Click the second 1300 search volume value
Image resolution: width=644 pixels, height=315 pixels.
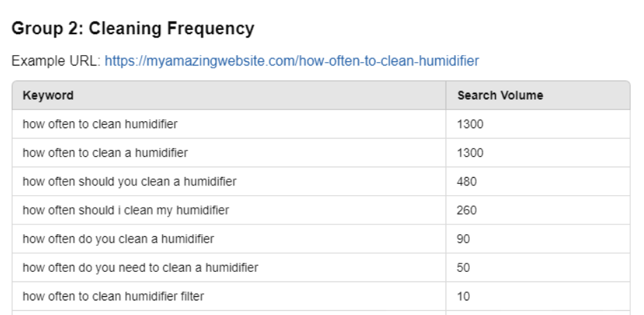click(470, 153)
